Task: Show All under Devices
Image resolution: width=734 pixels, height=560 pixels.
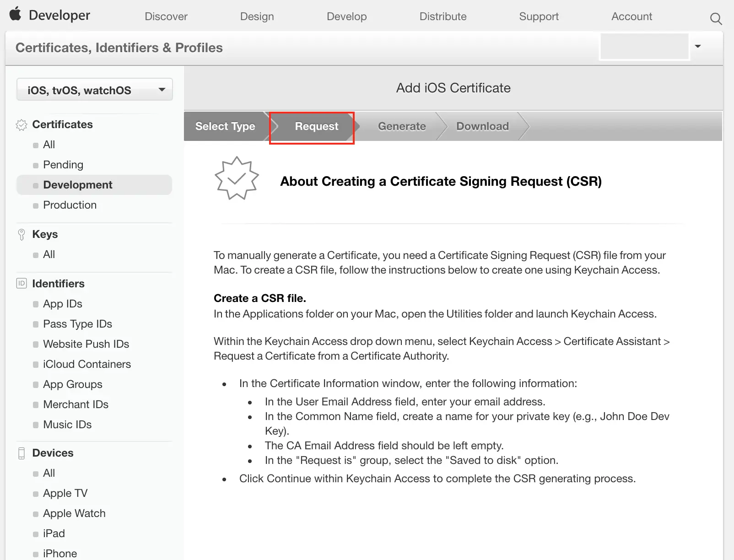Action: coord(49,473)
